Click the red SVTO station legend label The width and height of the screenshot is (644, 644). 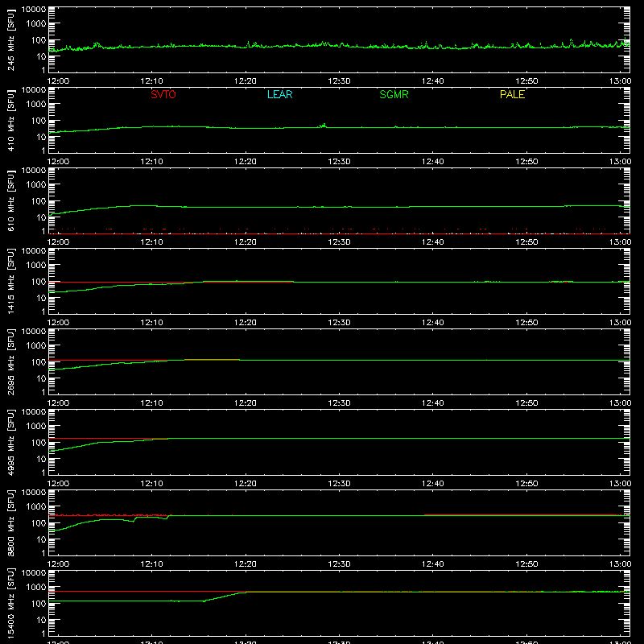[x=163, y=94]
